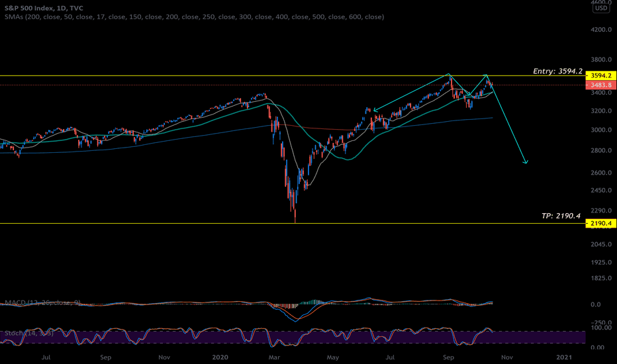The width and height of the screenshot is (617, 364).
Task: Click the 1925.0 price axis label
Action: pyautogui.click(x=601, y=263)
